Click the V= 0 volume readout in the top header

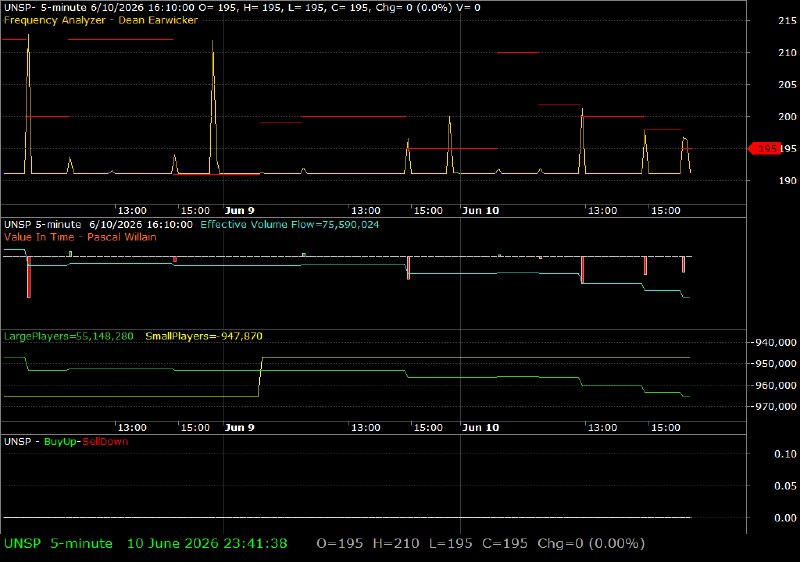point(468,8)
